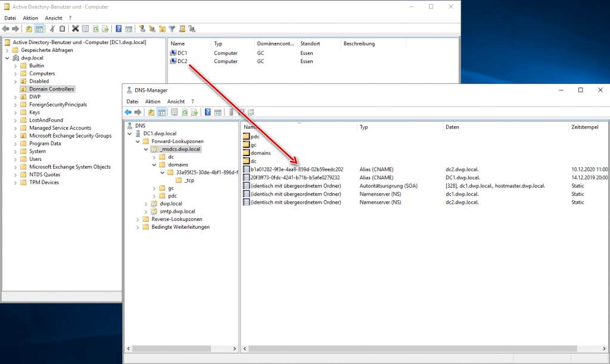Open the Help icon in DNS-Manager toolbar
Viewport: 610px width, 364px height.
(x=207, y=112)
